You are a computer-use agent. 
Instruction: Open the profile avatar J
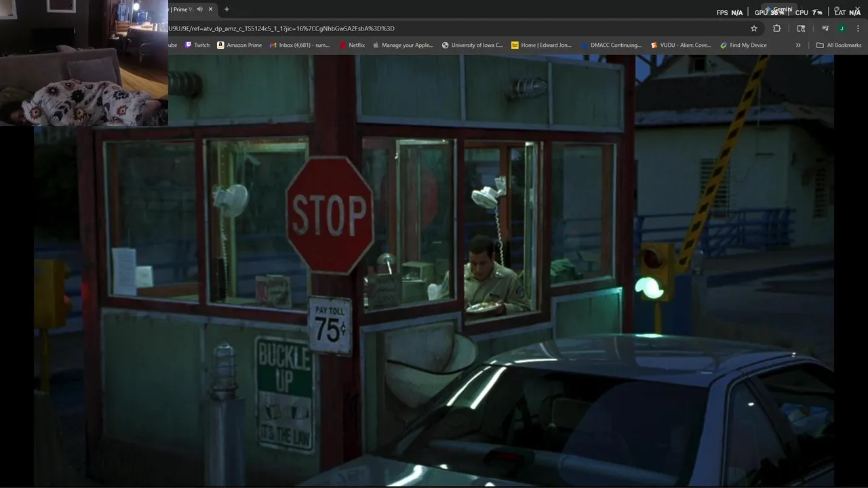pos(842,28)
